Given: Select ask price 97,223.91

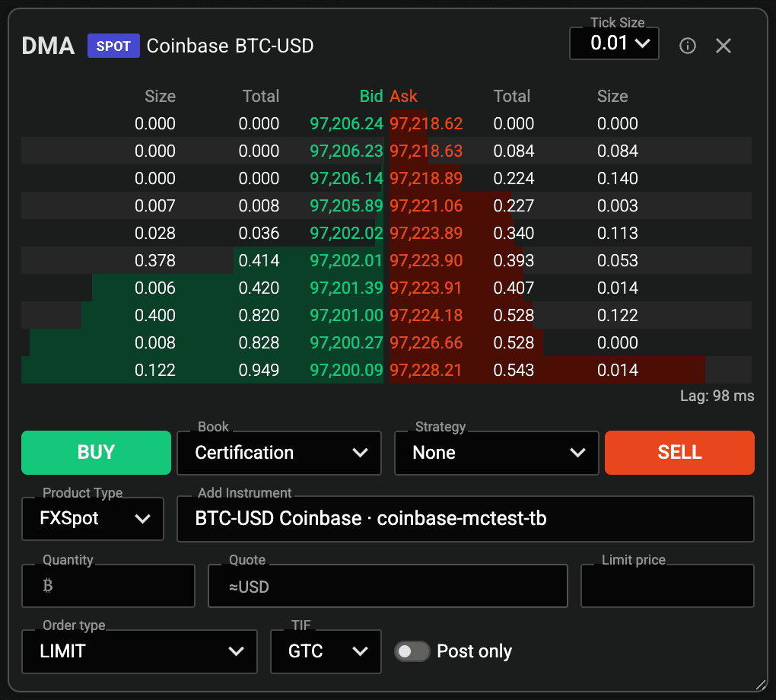Looking at the screenshot, I should (x=426, y=288).
